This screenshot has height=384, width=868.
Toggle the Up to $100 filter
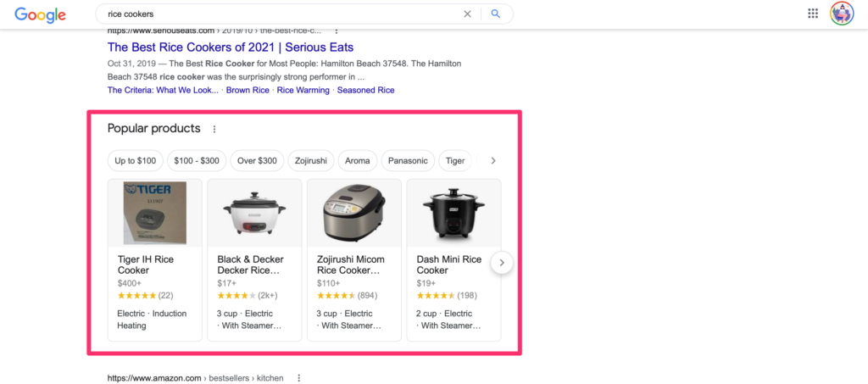(136, 160)
